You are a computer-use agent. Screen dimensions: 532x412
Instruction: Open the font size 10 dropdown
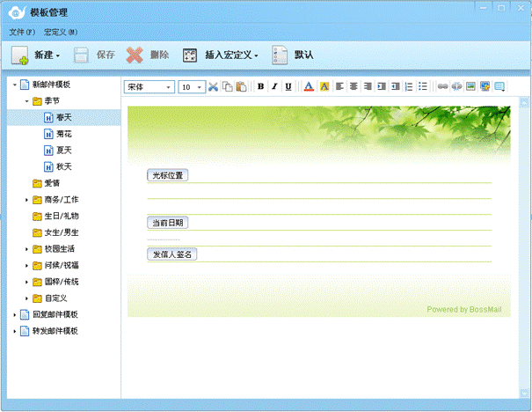[200, 87]
